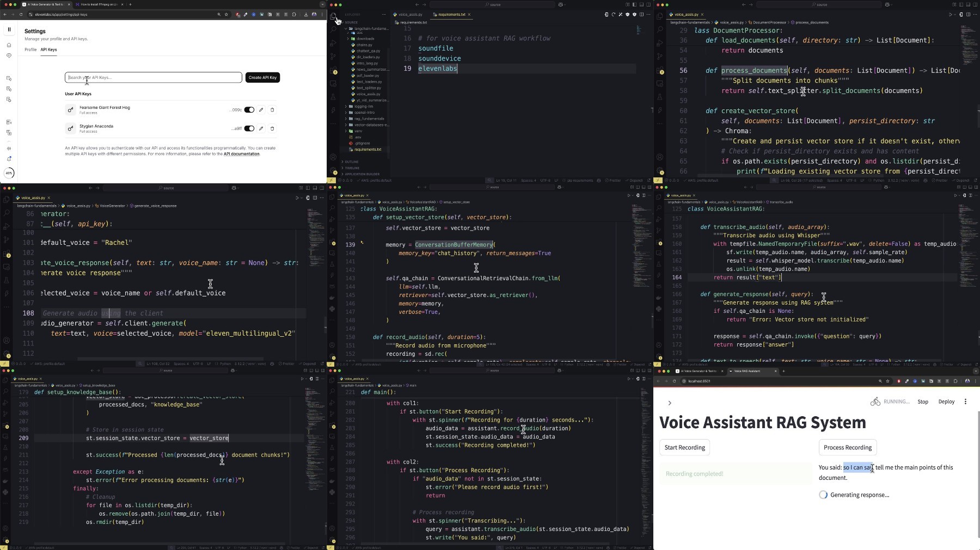Switch to the Profile settings tab
Image resolution: width=980 pixels, height=550 pixels.
tap(30, 50)
